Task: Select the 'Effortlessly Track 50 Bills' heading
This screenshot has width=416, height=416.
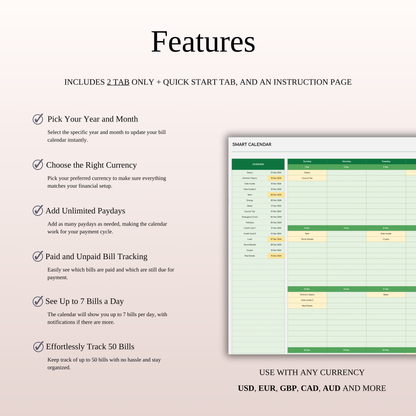Action: tap(90, 347)
